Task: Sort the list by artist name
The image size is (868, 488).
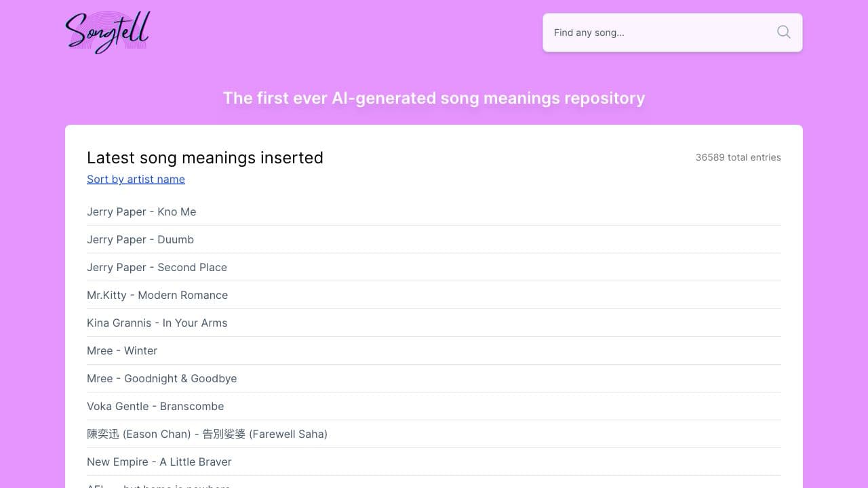Action: (x=136, y=179)
